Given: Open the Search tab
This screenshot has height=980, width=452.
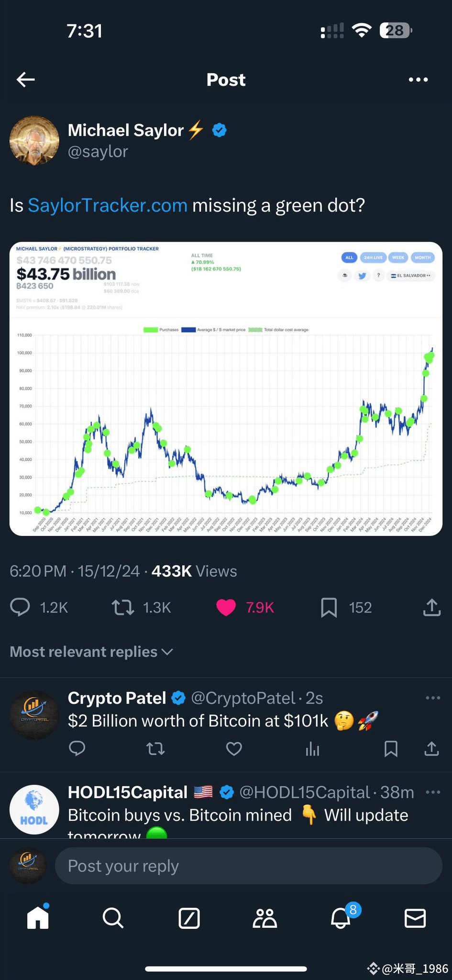Looking at the screenshot, I should click(x=113, y=918).
